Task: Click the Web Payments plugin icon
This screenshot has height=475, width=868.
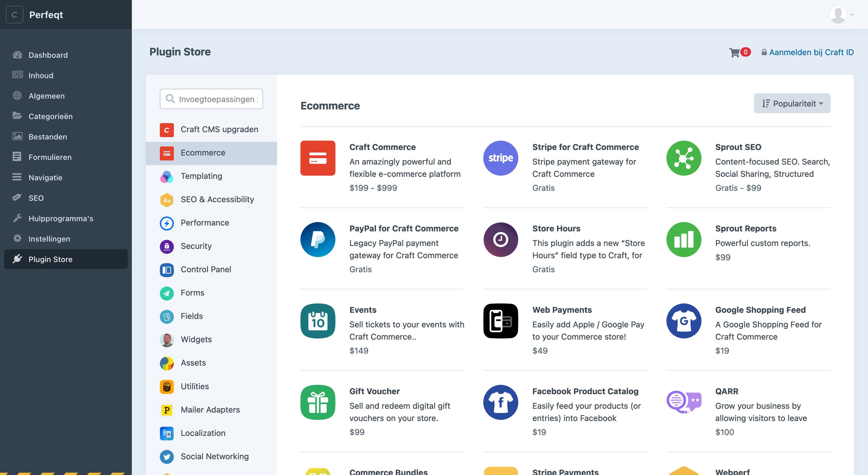Action: (x=501, y=321)
